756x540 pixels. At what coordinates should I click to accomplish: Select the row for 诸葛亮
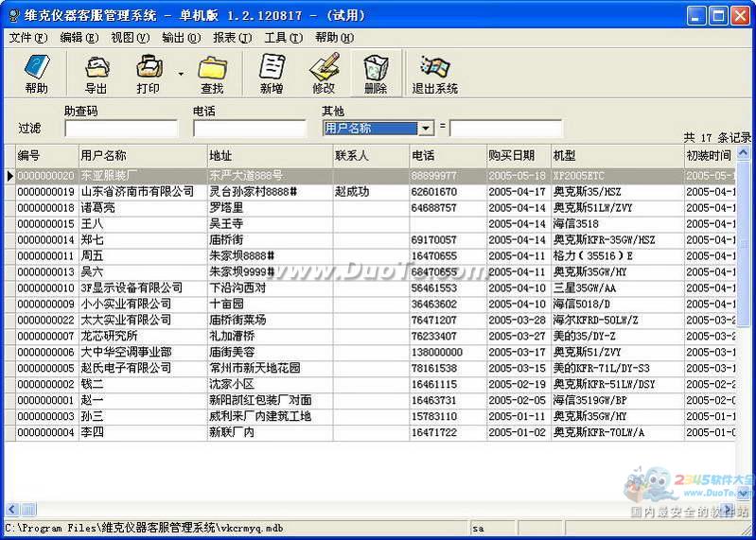pos(370,208)
